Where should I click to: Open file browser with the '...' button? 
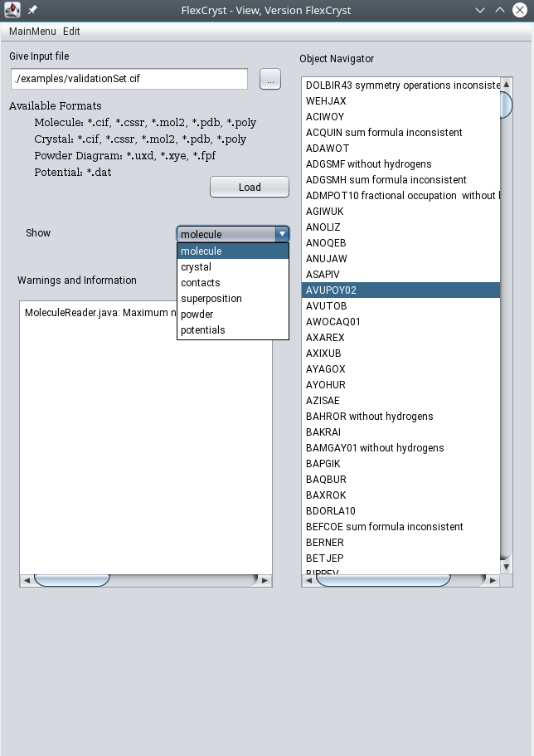point(269,79)
